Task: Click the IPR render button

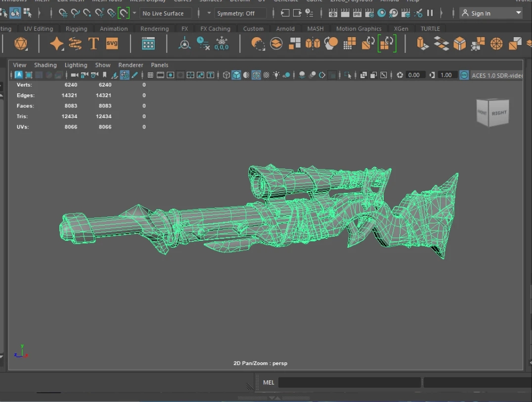Action: tap(357, 13)
